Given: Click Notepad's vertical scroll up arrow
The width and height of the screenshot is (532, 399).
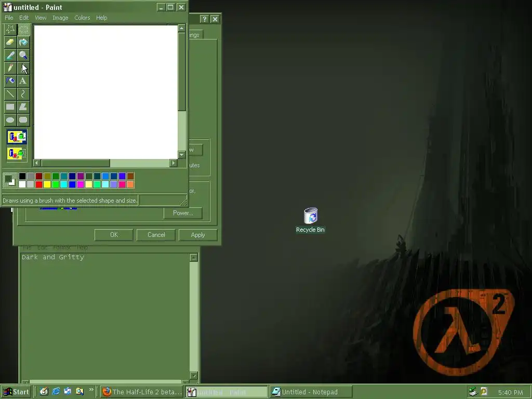Looking at the screenshot, I should pos(193,258).
